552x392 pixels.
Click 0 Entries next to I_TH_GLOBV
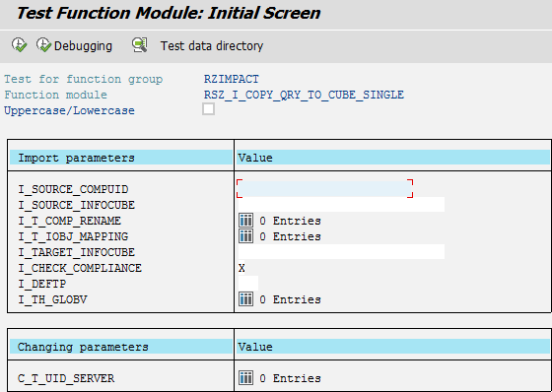[x=290, y=299]
